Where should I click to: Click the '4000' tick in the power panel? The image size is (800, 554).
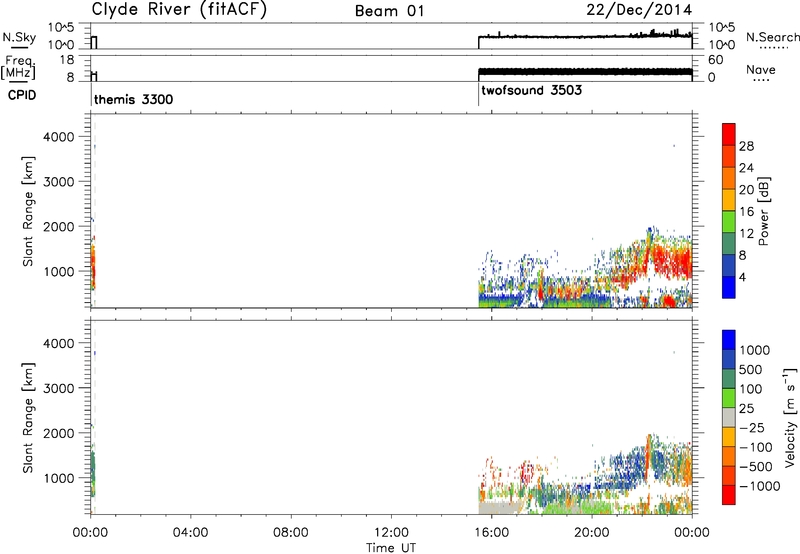pyautogui.click(x=59, y=137)
